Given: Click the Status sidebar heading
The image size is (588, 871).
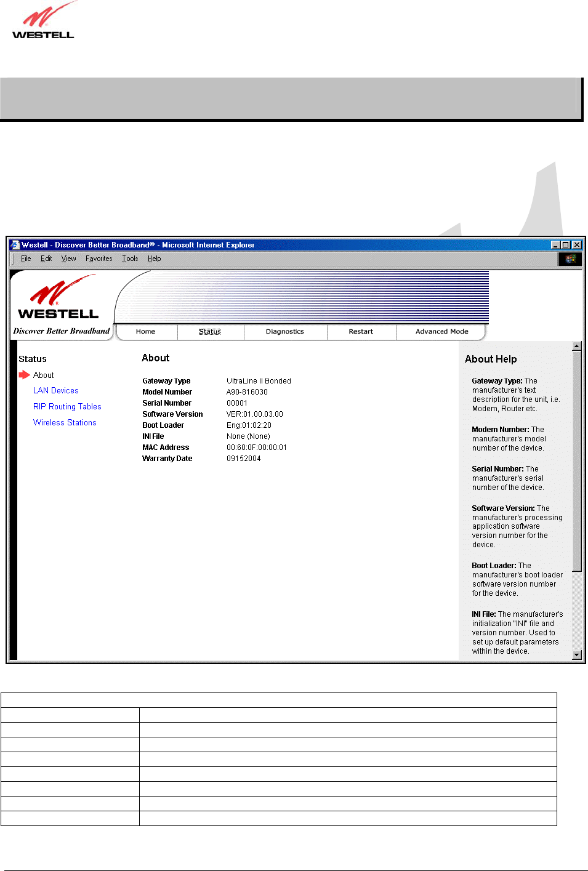Looking at the screenshot, I should [33, 359].
